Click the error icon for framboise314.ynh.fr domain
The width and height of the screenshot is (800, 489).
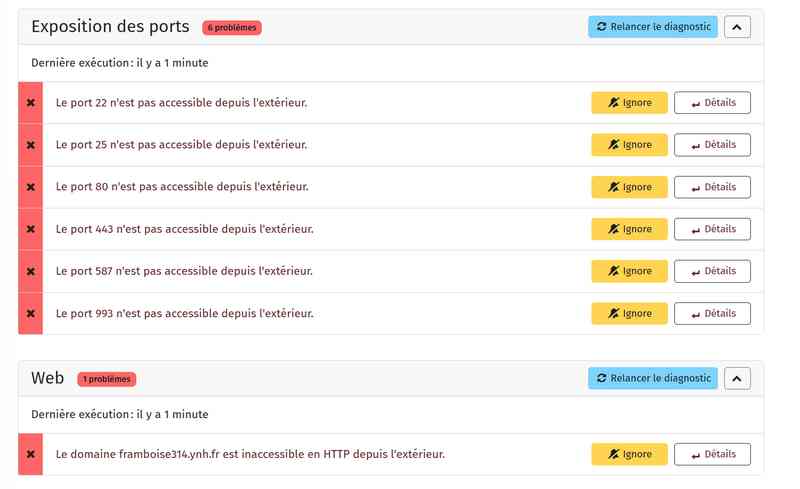(x=30, y=454)
